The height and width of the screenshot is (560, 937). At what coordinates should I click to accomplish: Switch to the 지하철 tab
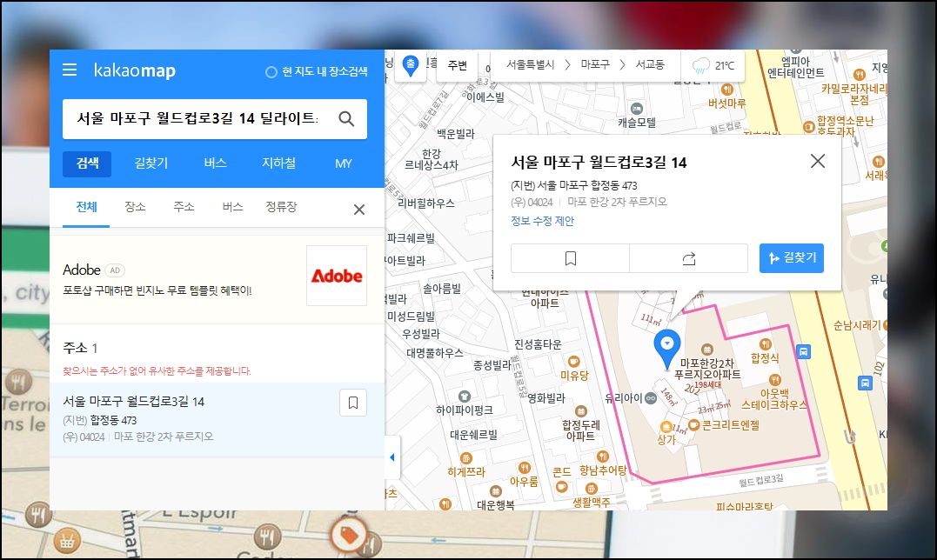coord(278,163)
